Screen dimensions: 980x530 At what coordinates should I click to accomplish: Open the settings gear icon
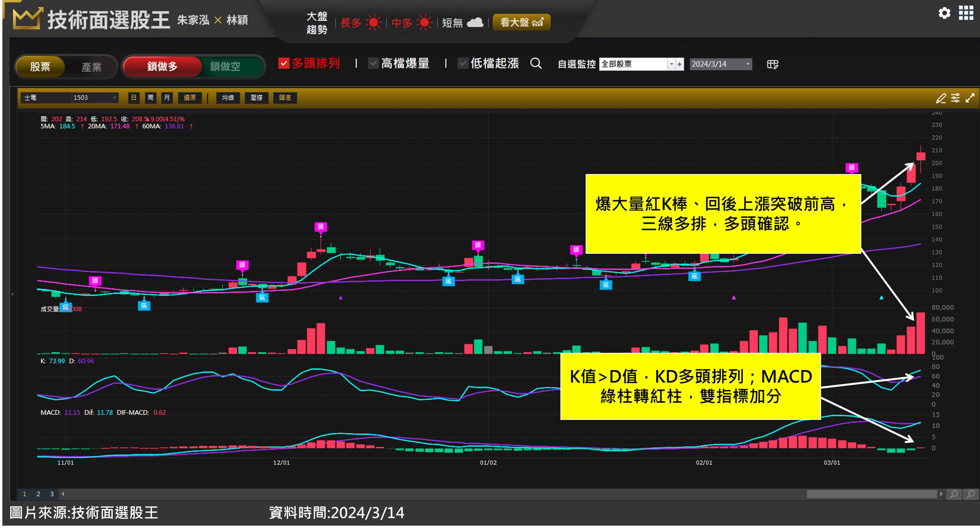click(944, 13)
